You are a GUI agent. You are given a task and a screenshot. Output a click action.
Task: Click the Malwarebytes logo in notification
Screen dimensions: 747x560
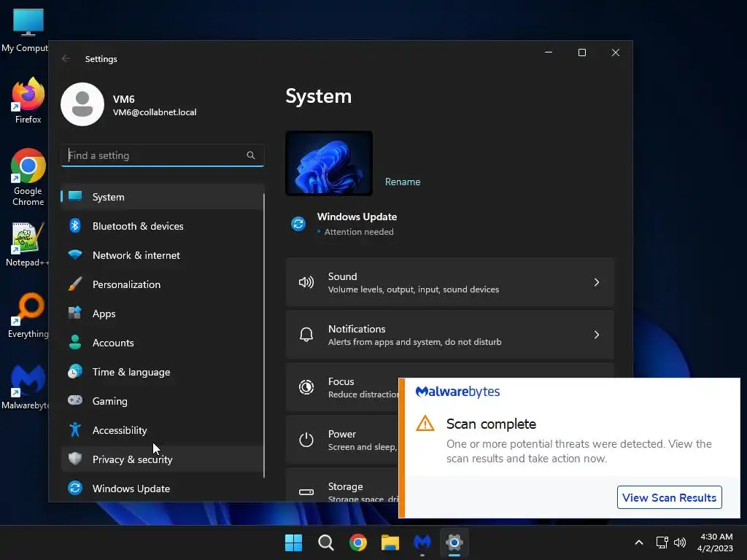click(458, 392)
